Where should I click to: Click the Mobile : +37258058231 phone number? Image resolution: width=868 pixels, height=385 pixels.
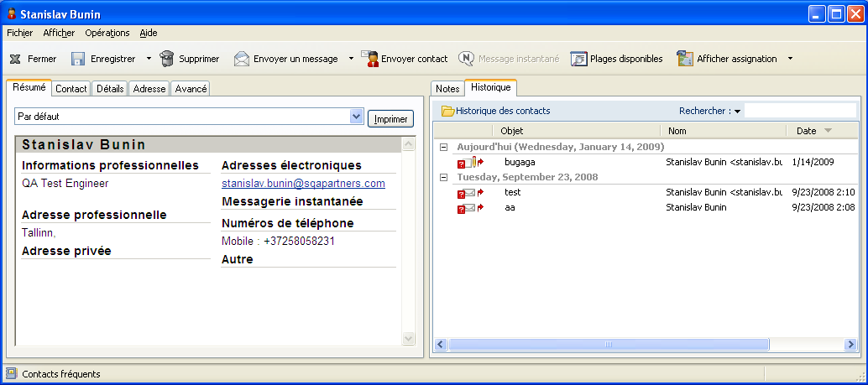pyautogui.click(x=279, y=242)
